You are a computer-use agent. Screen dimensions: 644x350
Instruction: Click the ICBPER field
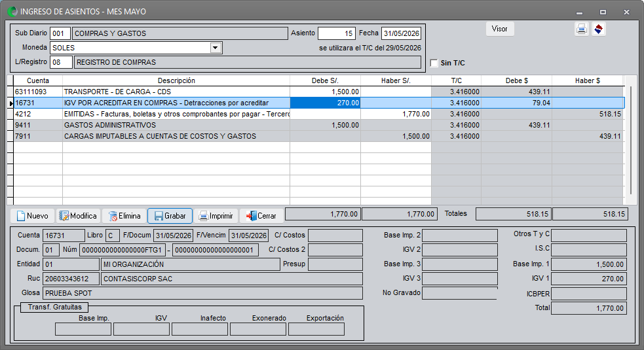[589, 293]
